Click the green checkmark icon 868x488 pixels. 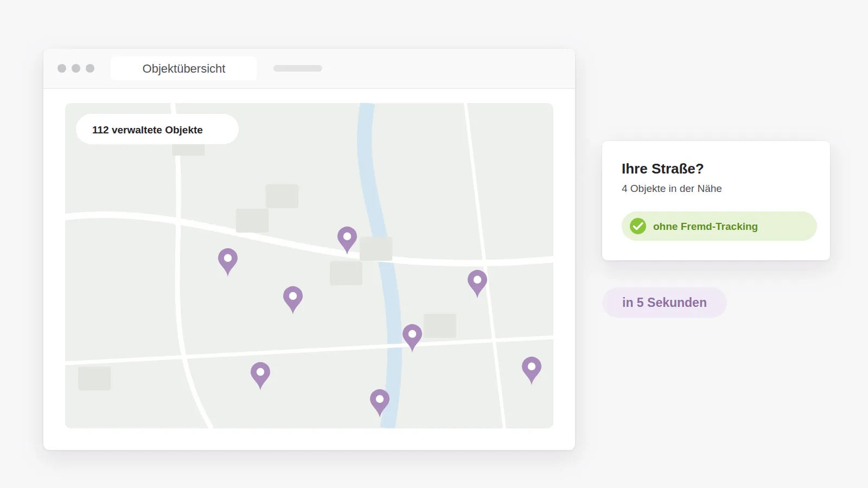pos(638,226)
